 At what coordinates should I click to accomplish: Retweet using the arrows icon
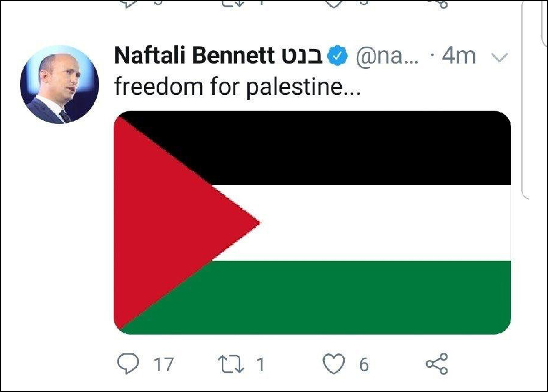click(x=230, y=364)
